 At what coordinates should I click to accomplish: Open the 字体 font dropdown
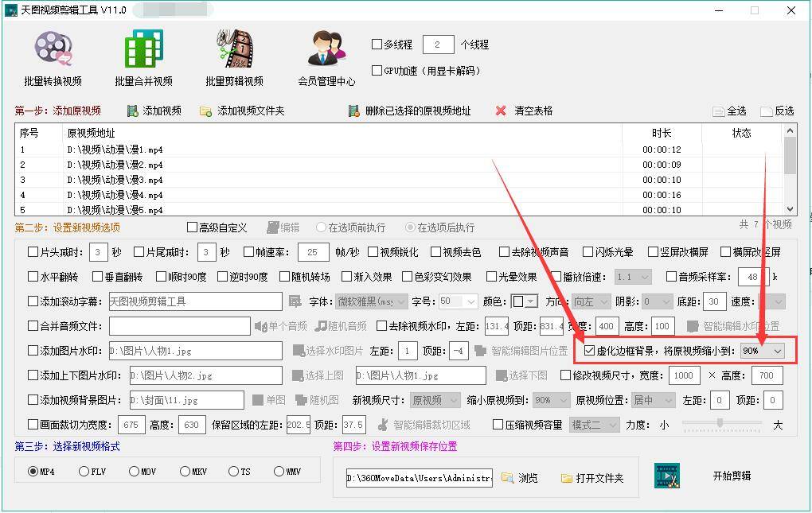(x=372, y=301)
